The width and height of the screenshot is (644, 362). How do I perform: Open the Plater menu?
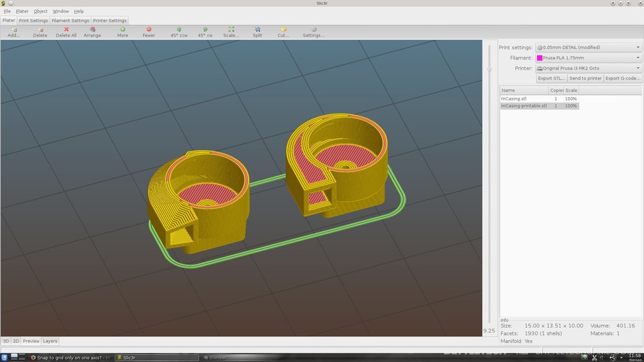(x=22, y=11)
